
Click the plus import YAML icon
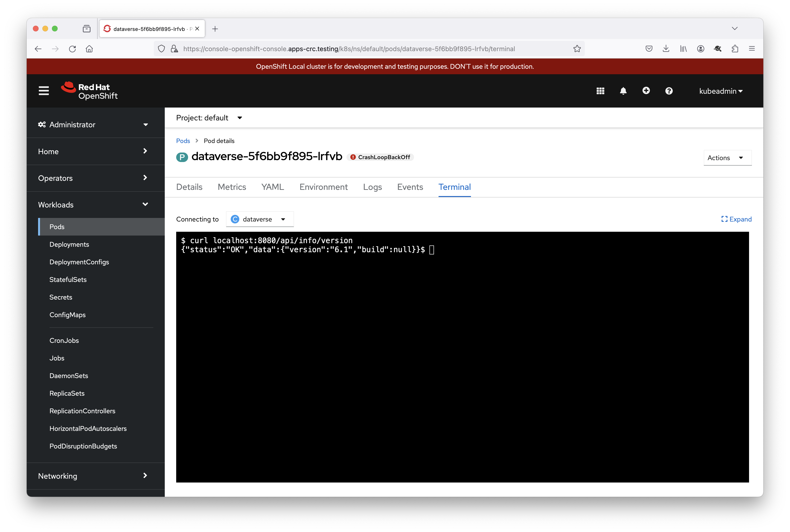(646, 91)
